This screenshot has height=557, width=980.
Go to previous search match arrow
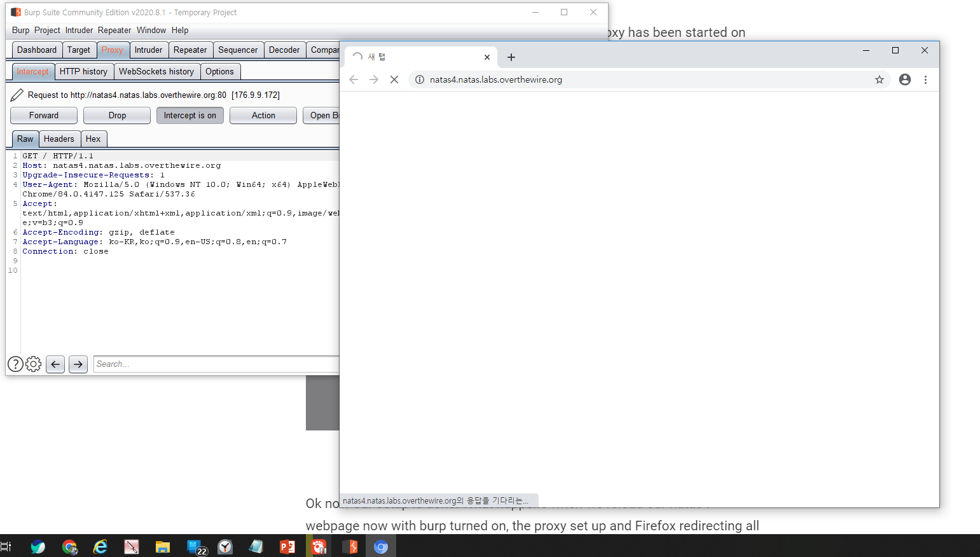(55, 364)
